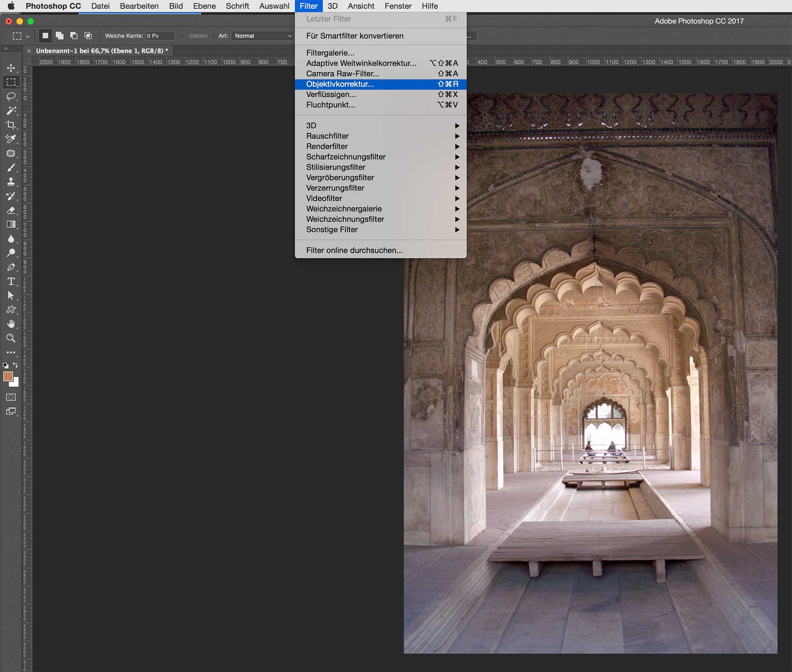Open Filtergalerie… from the menu
Image resolution: width=792 pixels, height=672 pixels.
point(380,53)
